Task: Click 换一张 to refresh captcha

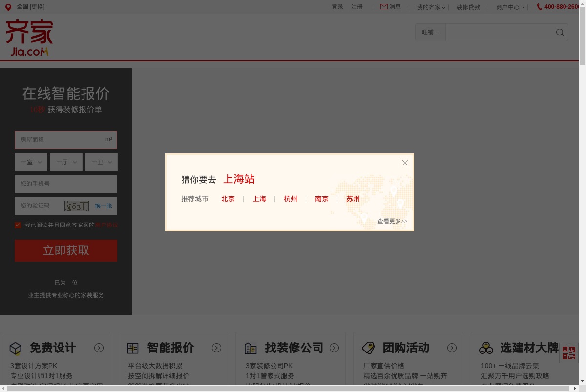Action: click(104, 206)
